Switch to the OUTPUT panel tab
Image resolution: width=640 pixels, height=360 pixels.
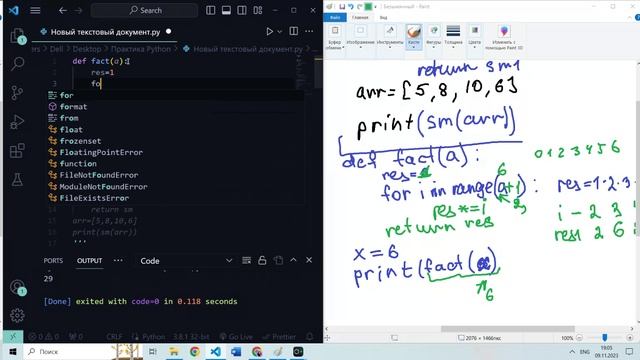click(89, 260)
